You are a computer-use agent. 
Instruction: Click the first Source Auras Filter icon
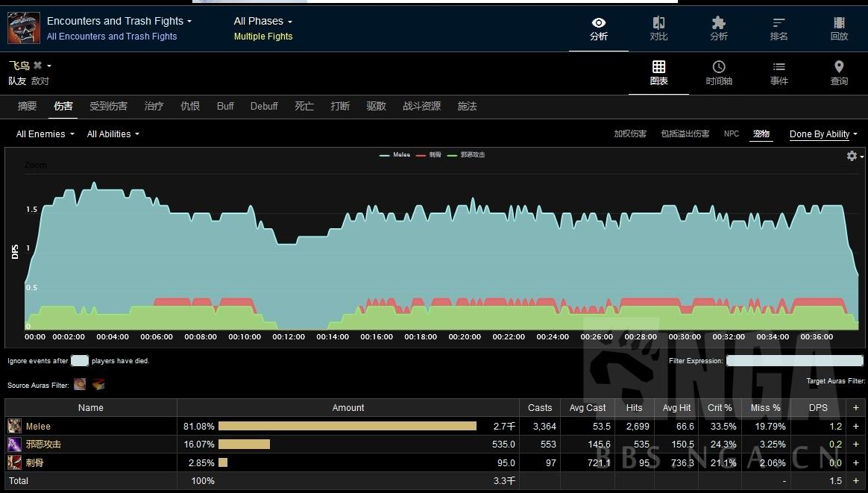coord(81,384)
